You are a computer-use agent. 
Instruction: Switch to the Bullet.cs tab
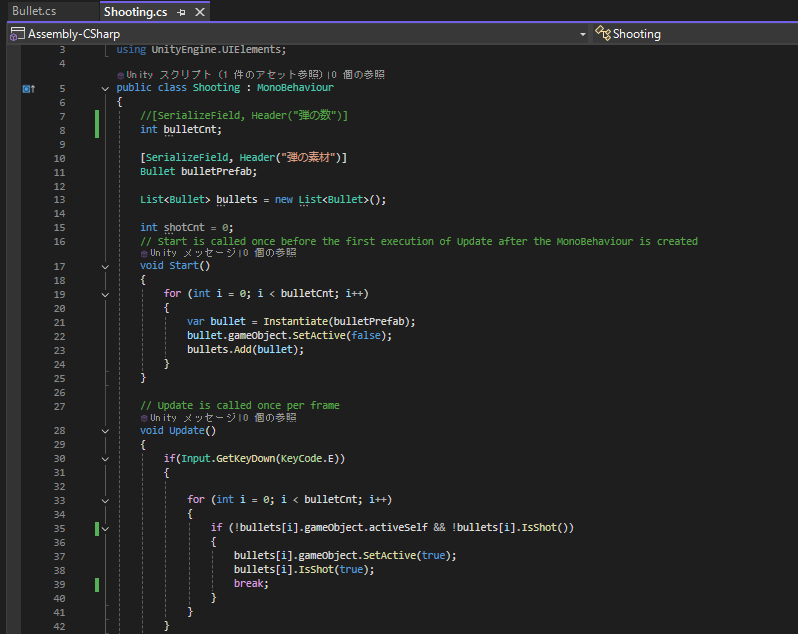coord(34,11)
